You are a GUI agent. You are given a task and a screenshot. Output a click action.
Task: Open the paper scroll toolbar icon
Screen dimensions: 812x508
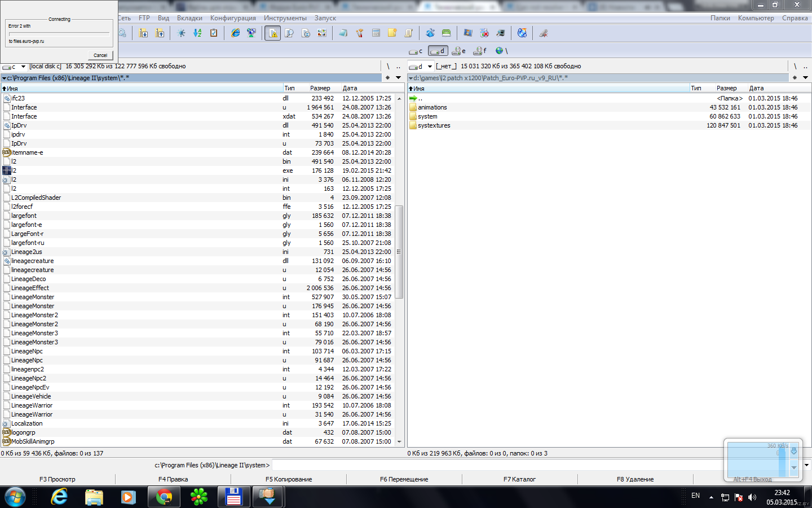(x=409, y=33)
